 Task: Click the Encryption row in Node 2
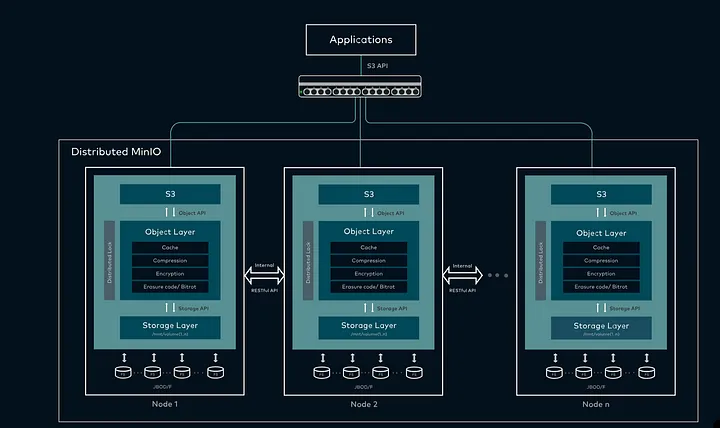pos(369,274)
